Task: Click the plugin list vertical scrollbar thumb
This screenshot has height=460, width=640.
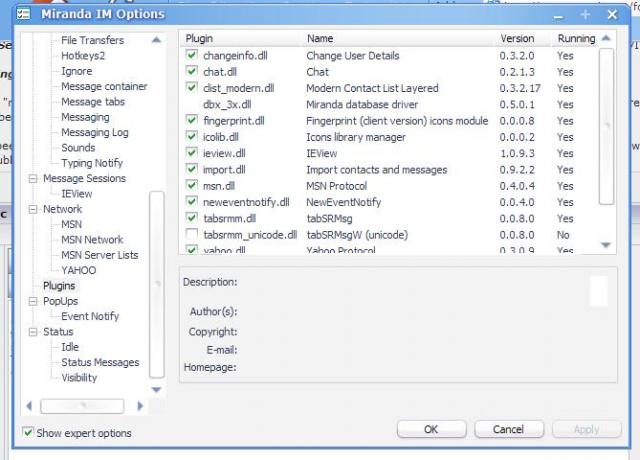Action: click(x=607, y=126)
